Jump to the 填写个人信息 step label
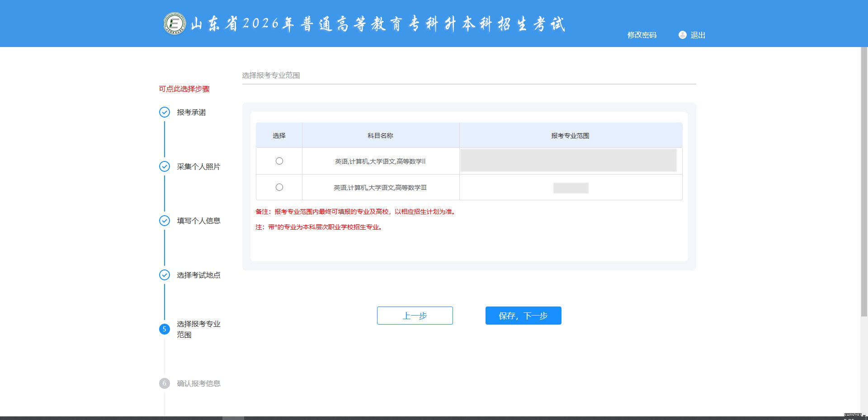 coord(198,221)
